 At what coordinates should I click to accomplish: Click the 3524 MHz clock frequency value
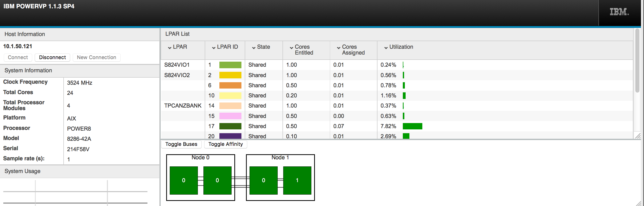(80, 83)
